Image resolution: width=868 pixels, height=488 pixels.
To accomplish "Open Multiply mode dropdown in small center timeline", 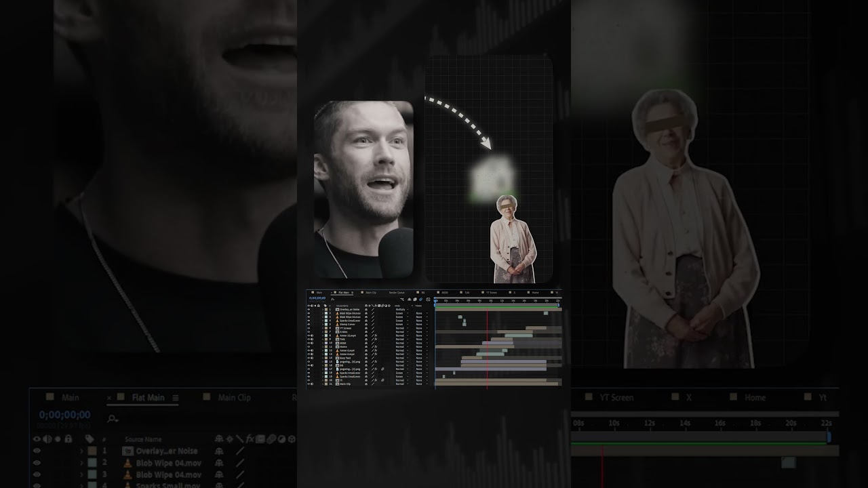I will [403, 310].
